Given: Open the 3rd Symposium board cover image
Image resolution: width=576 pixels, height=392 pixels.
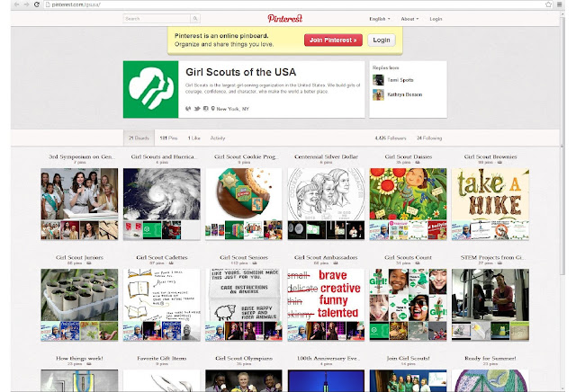Looking at the screenshot, I should pyautogui.click(x=79, y=194).
